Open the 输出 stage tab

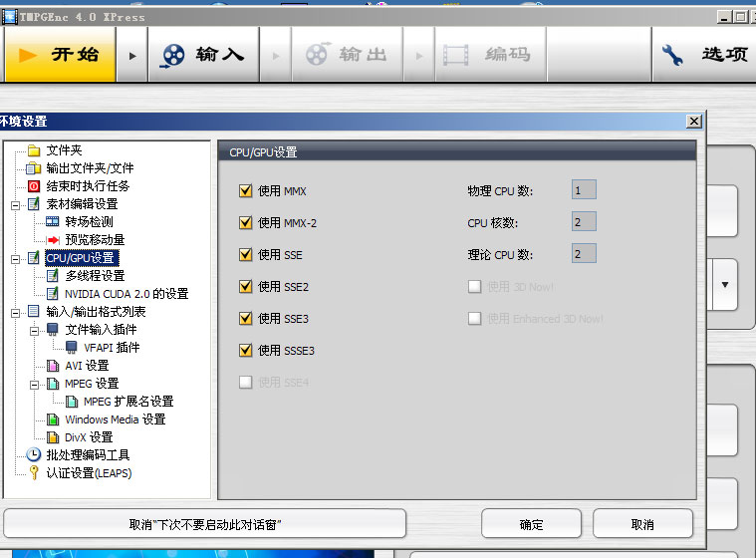coord(348,55)
